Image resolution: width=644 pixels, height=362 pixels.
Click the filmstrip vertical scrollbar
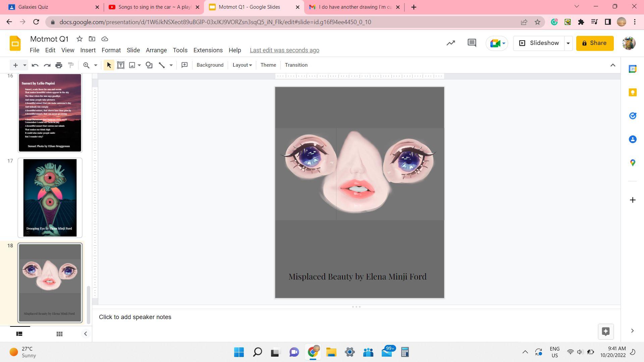pyautogui.click(x=89, y=304)
